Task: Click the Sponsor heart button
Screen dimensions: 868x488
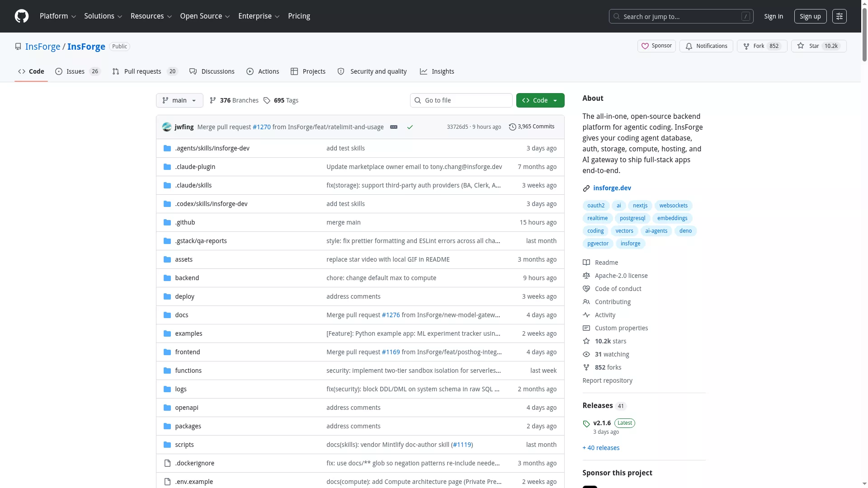Action: tap(656, 46)
